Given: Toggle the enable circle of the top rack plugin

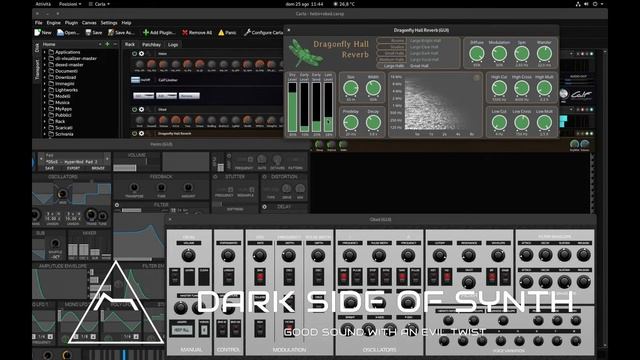Looking at the screenshot, I should tap(134, 53).
